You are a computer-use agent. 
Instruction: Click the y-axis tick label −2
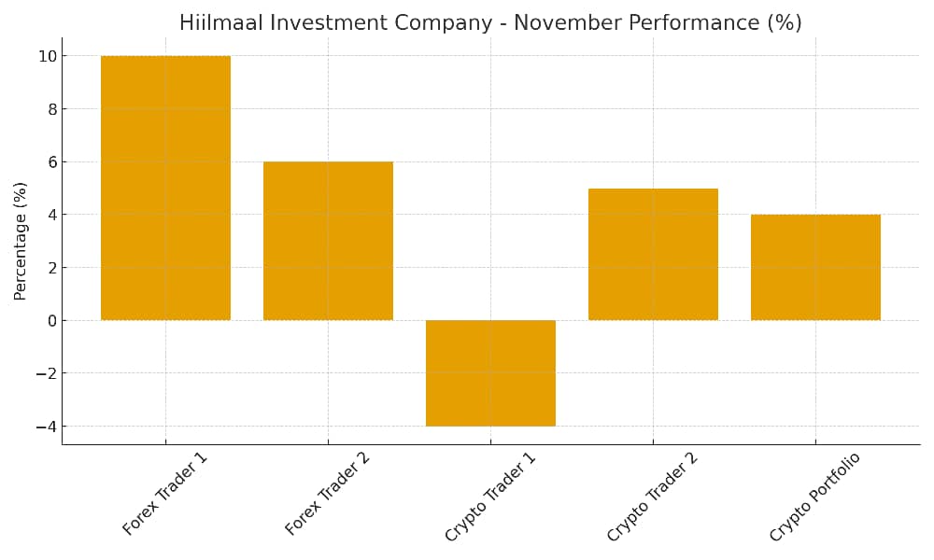coord(46,373)
